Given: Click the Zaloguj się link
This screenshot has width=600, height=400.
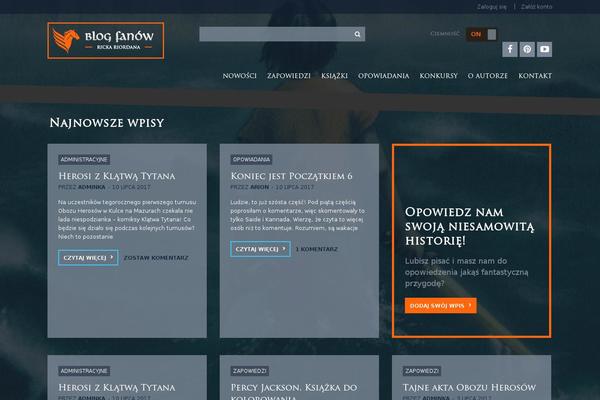Looking at the screenshot, I should (492, 7).
